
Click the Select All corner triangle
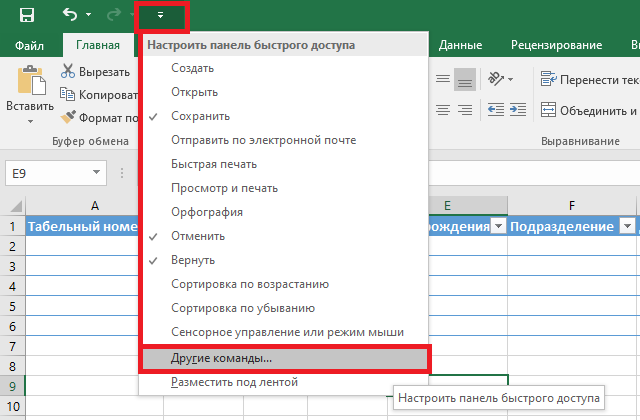(16, 206)
